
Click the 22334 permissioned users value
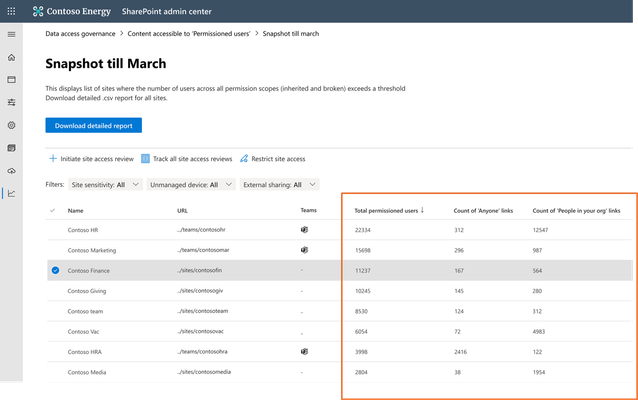(363, 230)
